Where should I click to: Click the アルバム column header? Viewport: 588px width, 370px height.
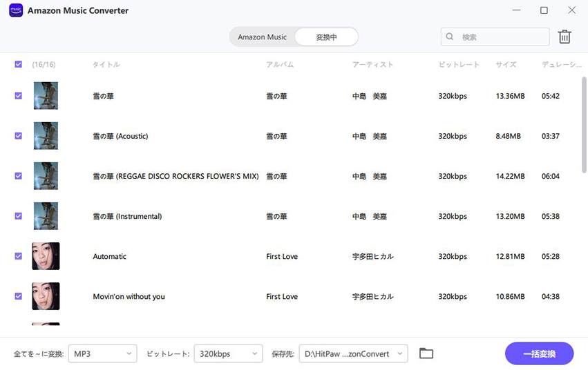click(280, 64)
